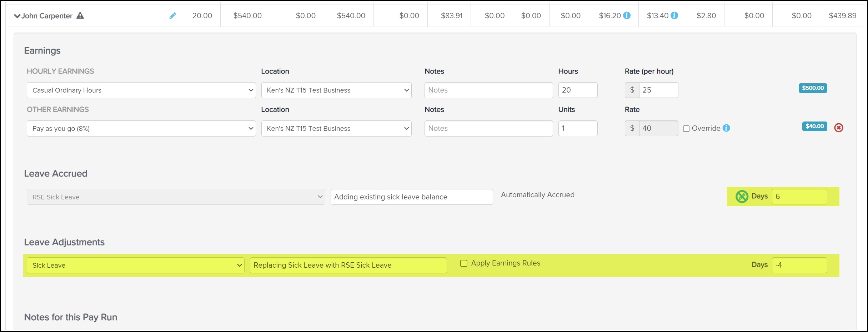Remove the Pay as you go earnings line
This screenshot has width=868, height=332.
(838, 128)
